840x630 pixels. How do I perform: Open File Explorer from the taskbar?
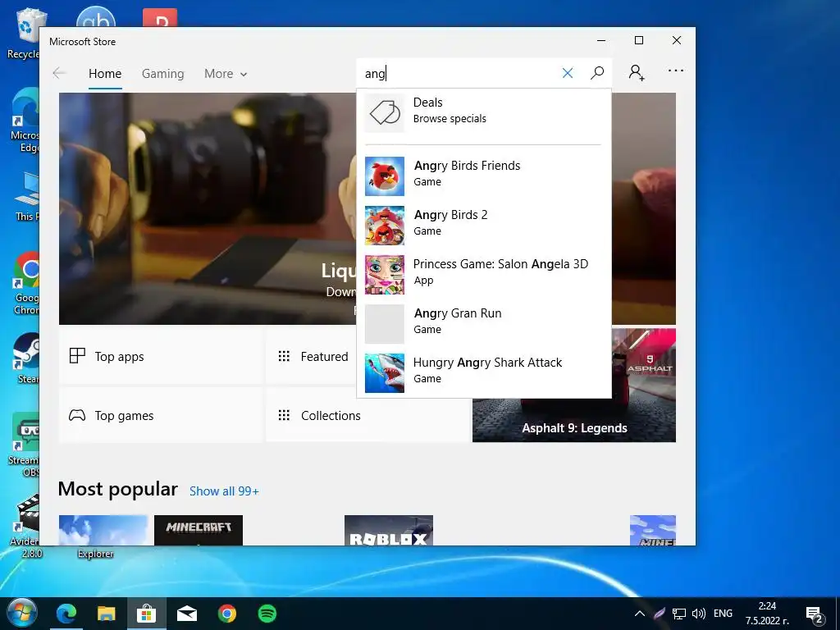pyautogui.click(x=106, y=614)
